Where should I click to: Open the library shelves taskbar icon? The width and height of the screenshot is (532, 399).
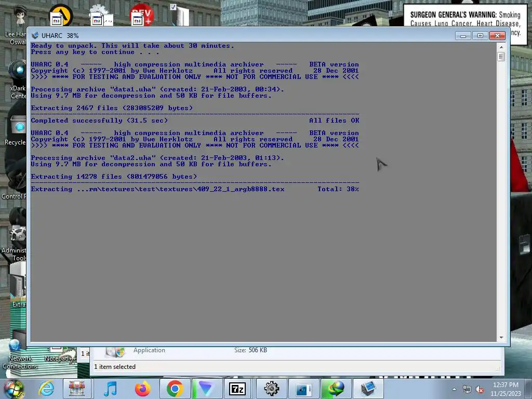[x=77, y=389]
